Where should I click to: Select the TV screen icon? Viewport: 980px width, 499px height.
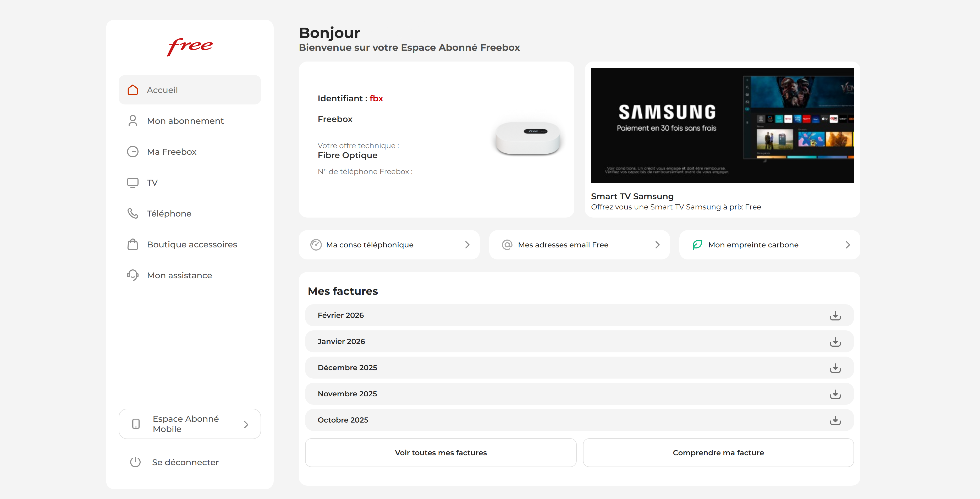click(x=133, y=182)
